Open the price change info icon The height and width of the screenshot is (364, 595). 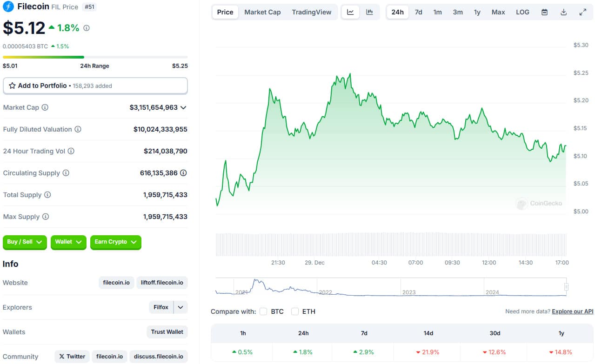(87, 28)
